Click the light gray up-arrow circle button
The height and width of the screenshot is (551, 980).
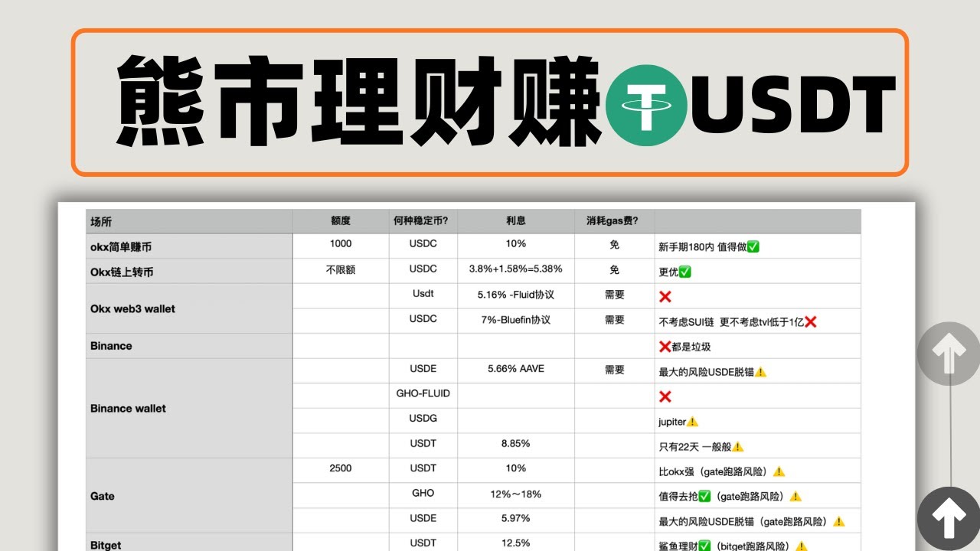(x=950, y=354)
